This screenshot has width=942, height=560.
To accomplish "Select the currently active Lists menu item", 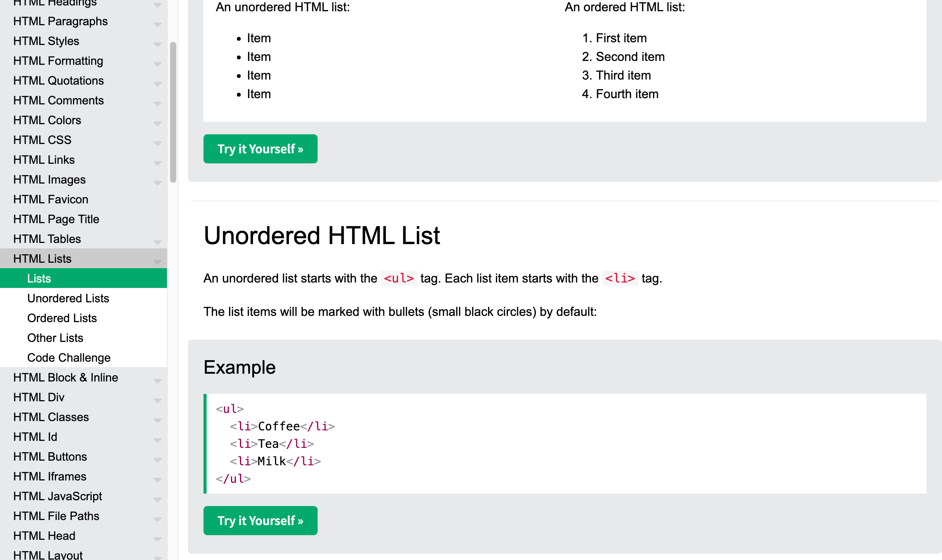I will coord(39,278).
